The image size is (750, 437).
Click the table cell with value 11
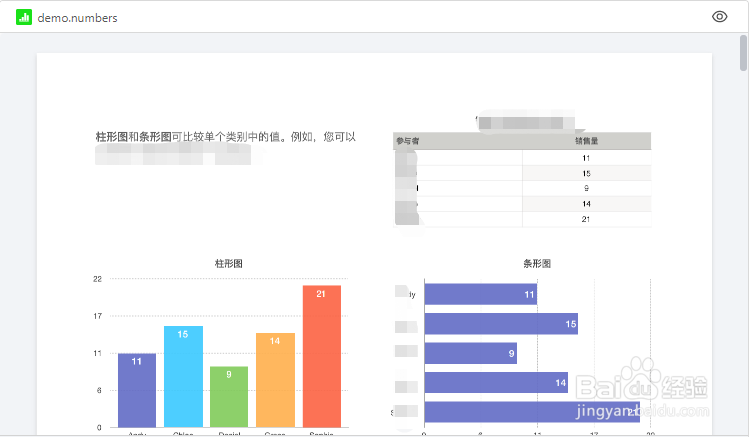pyautogui.click(x=586, y=158)
